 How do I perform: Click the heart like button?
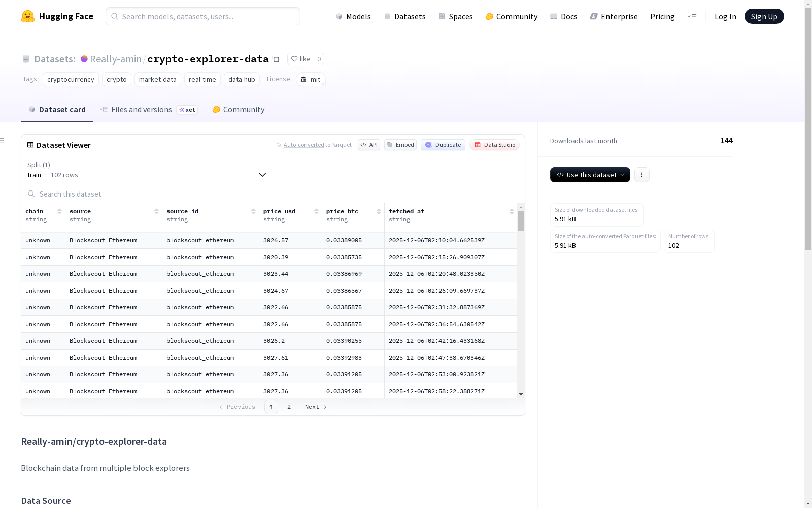(300, 59)
